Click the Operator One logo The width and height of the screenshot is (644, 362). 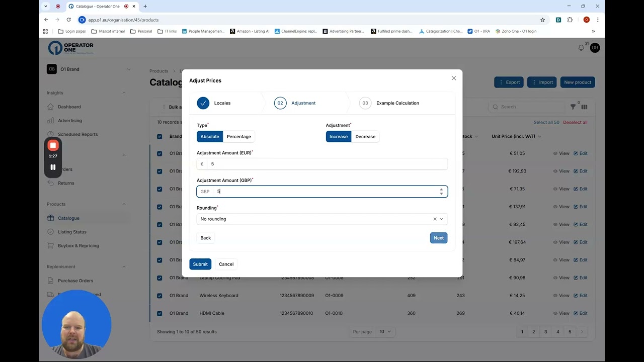click(71, 48)
